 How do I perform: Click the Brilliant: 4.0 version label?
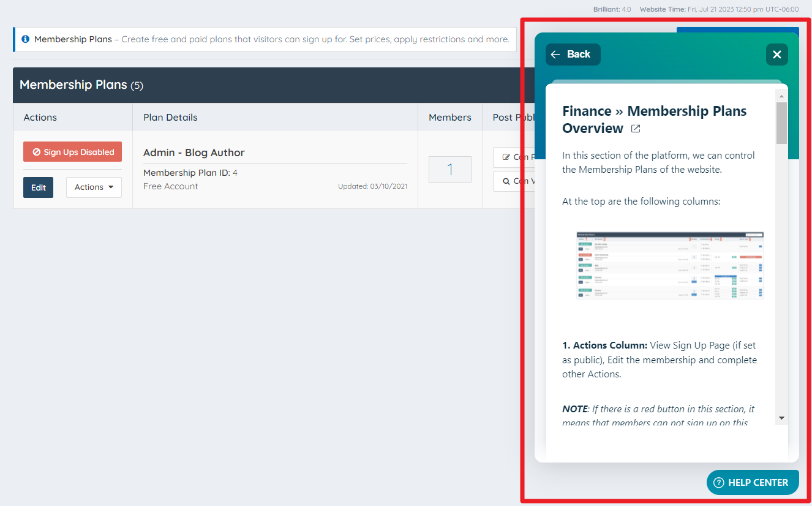coord(612,9)
